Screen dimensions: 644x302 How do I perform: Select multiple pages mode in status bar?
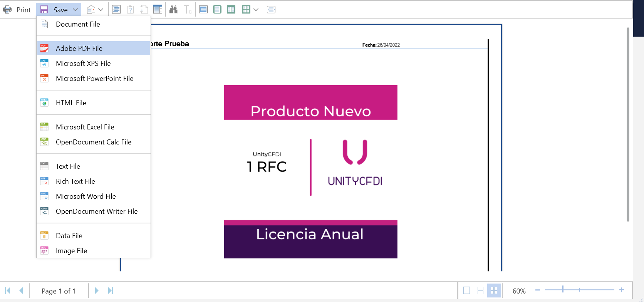click(494, 290)
